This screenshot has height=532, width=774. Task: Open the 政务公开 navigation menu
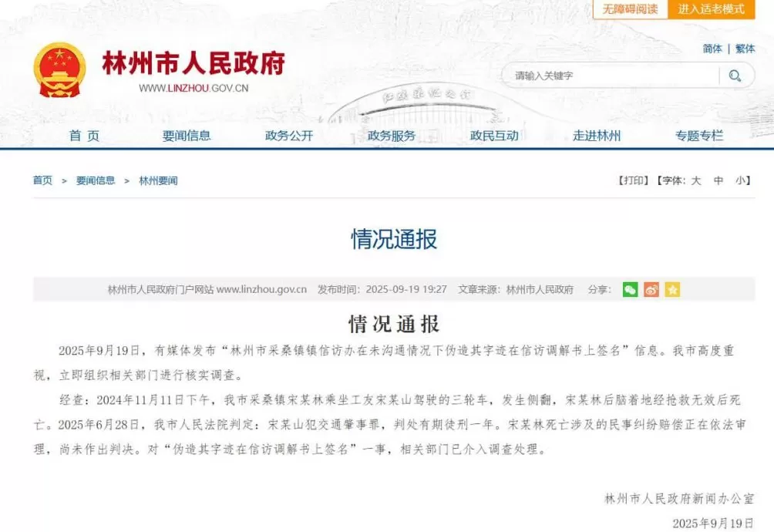[287, 136]
